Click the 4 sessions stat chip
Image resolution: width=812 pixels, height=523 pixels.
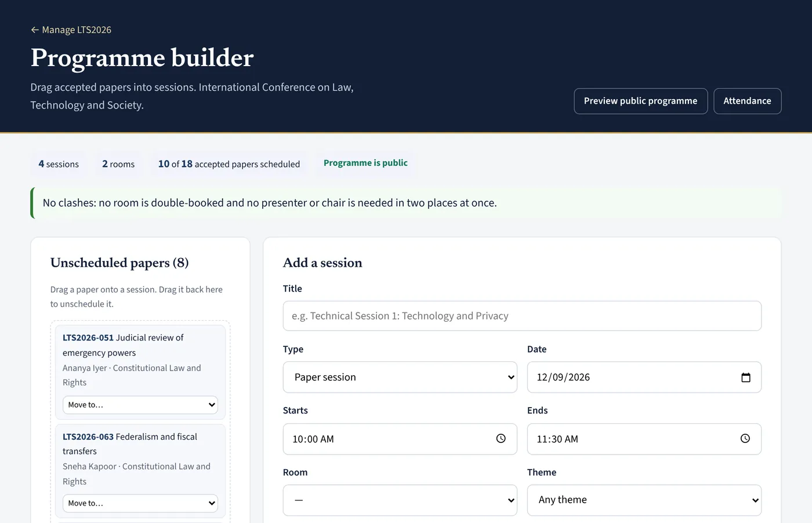pyautogui.click(x=59, y=164)
